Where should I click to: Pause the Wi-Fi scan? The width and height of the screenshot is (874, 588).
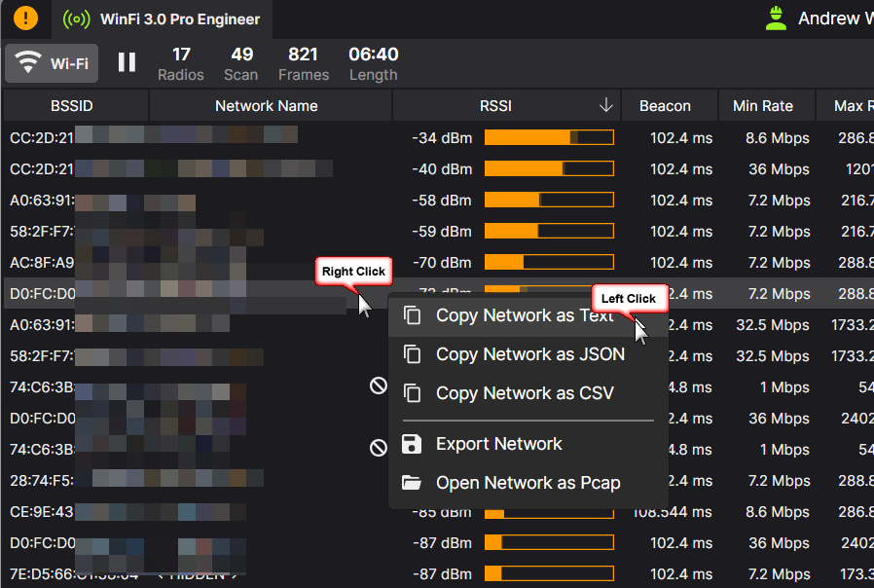click(x=127, y=63)
